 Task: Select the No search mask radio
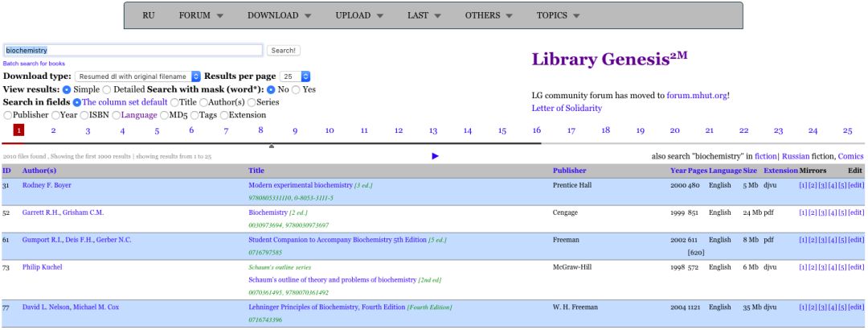pyautogui.click(x=272, y=89)
